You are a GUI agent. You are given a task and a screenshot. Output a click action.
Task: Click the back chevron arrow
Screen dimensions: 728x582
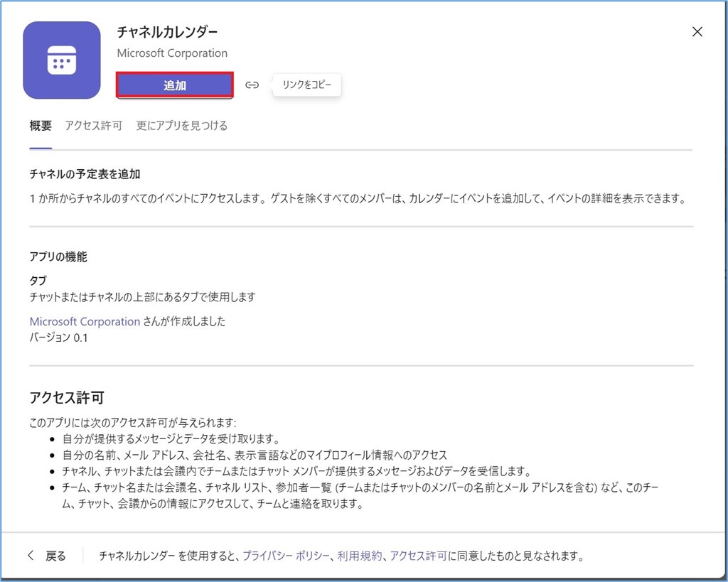tap(30, 556)
